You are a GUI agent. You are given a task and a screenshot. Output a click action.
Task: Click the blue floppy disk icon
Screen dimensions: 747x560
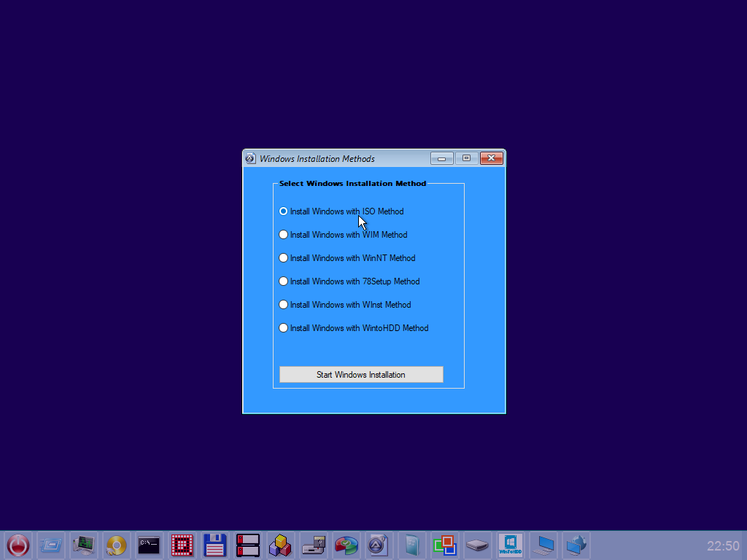pos(215,545)
